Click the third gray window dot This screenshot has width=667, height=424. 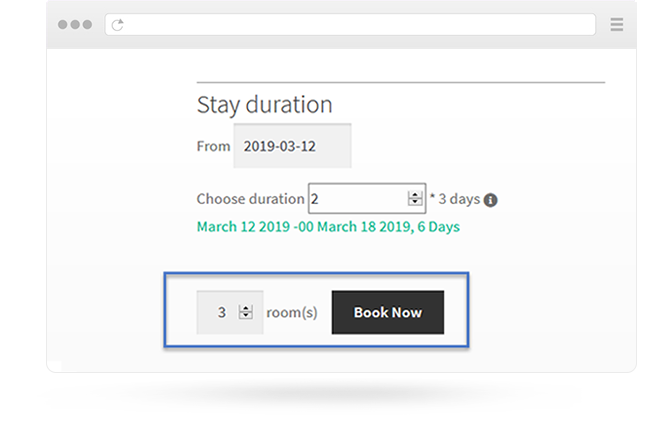[x=87, y=25]
